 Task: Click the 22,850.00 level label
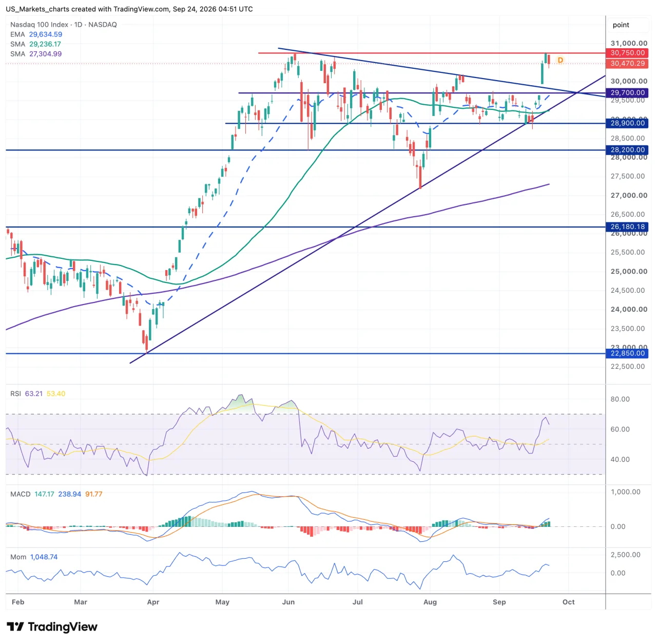(627, 353)
